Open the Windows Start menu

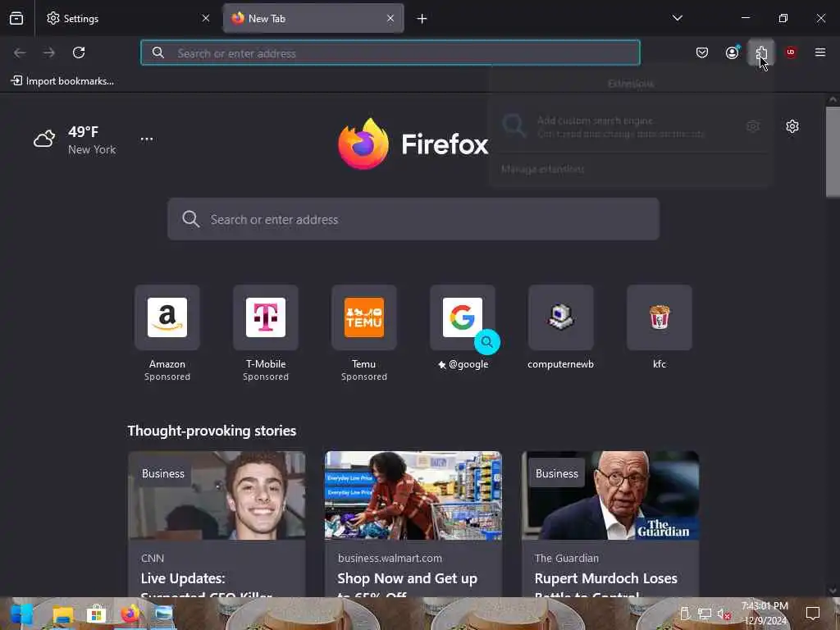coord(21,614)
